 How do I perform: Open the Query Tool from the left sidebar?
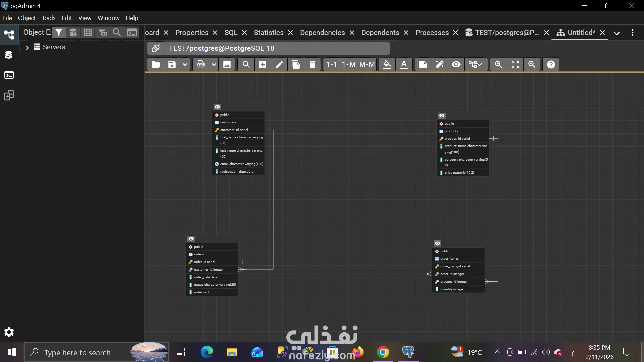(x=9, y=55)
